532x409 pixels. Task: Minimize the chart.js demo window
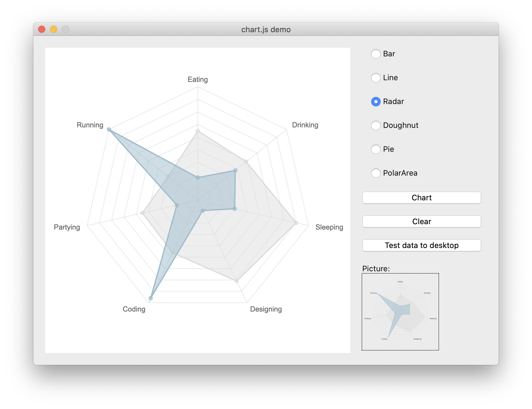[54, 29]
